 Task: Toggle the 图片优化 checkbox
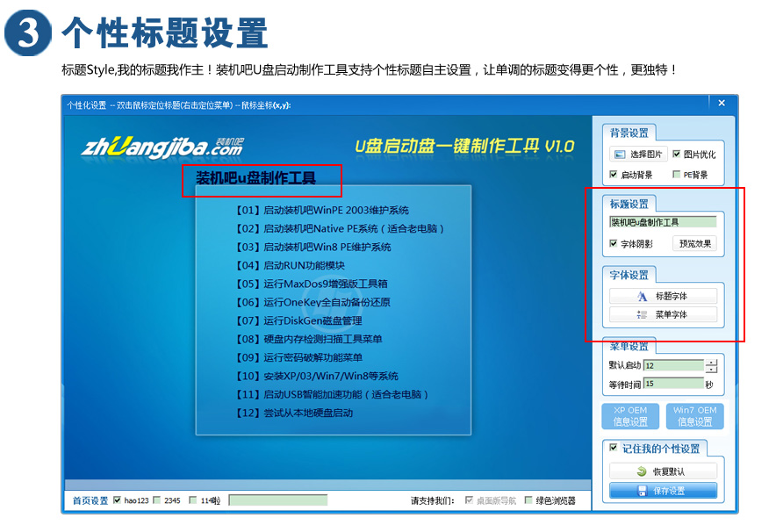[677, 155]
